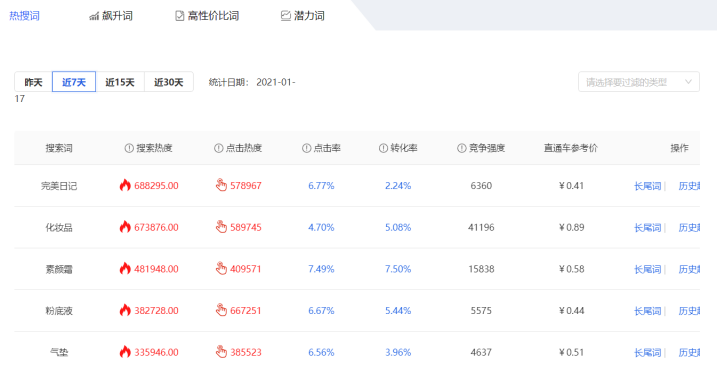Click the search term 气垫

pos(59,353)
